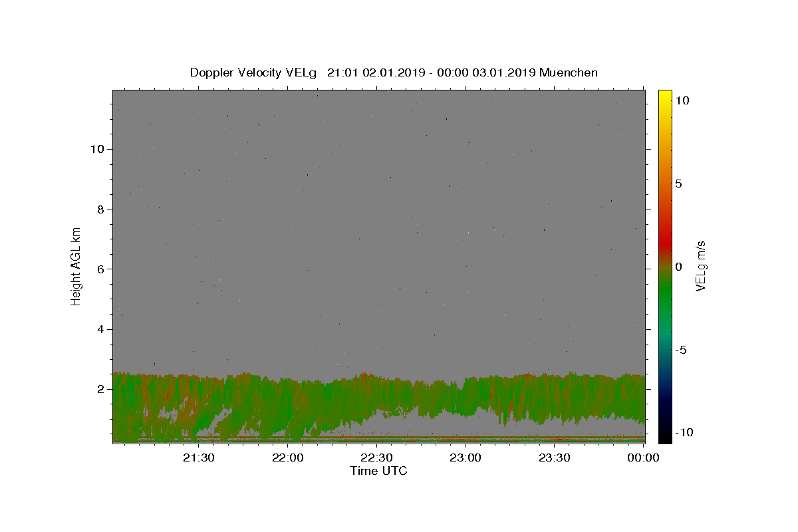Click the height tick label 4
Viewport: 798px width, 532px height.
pyautogui.click(x=102, y=329)
